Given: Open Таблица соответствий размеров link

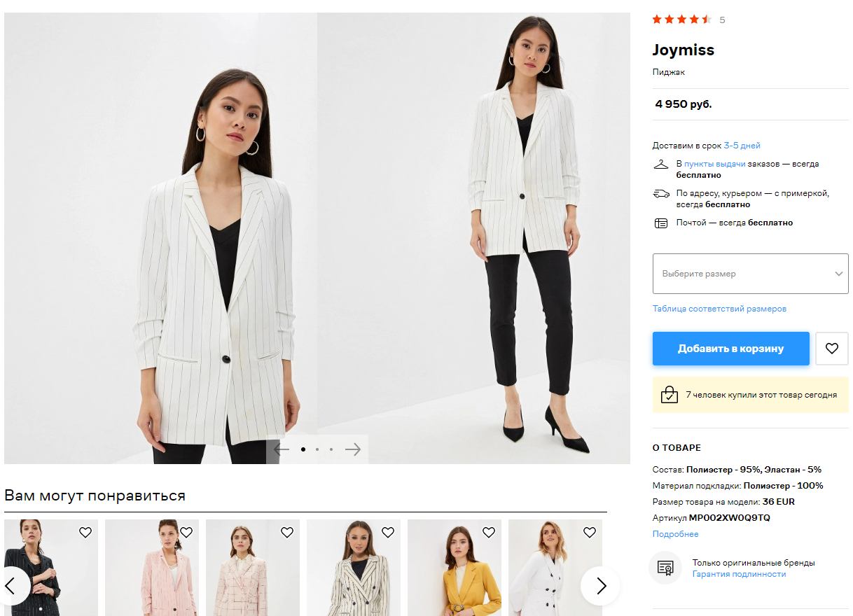Looking at the screenshot, I should [719, 309].
